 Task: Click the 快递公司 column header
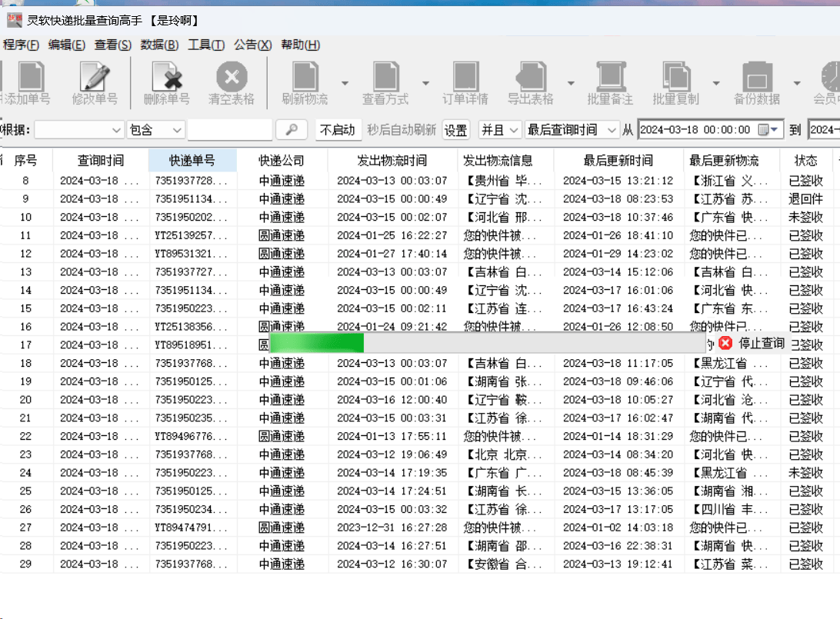282,160
